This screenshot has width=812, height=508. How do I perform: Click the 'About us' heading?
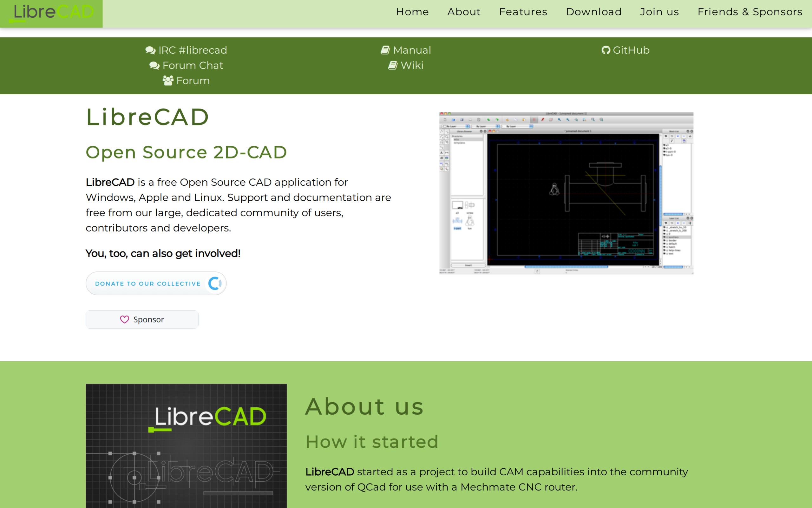364,406
